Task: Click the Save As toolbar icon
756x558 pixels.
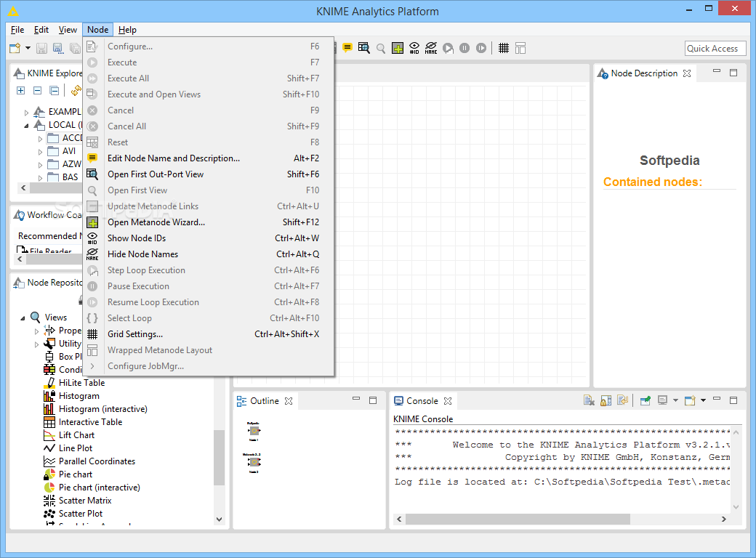Action: tap(58, 48)
